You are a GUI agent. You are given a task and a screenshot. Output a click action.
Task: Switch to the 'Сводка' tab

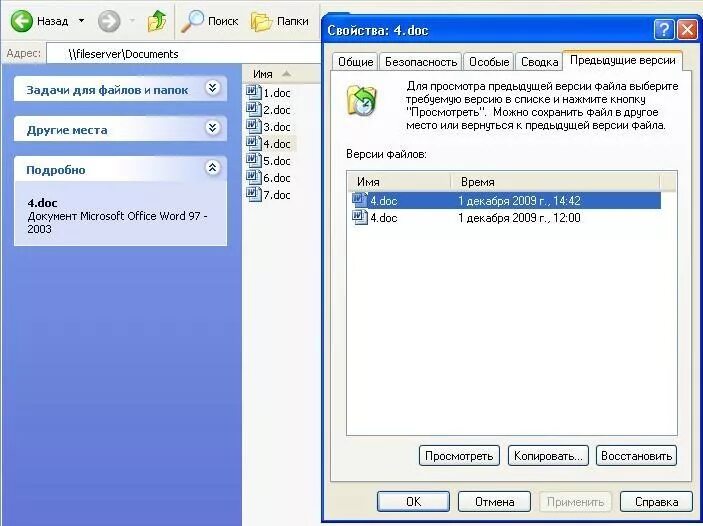[539, 62]
